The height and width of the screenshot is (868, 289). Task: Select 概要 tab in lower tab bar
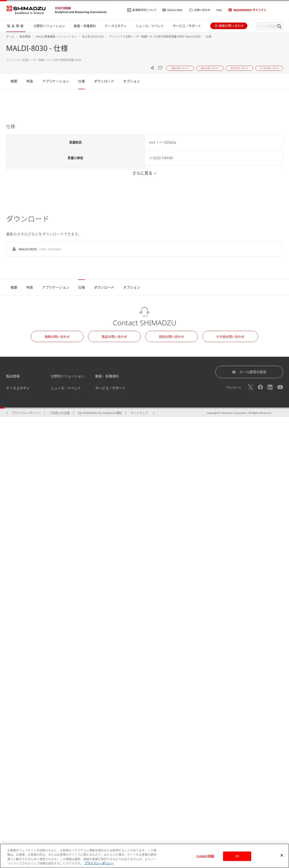point(14,288)
